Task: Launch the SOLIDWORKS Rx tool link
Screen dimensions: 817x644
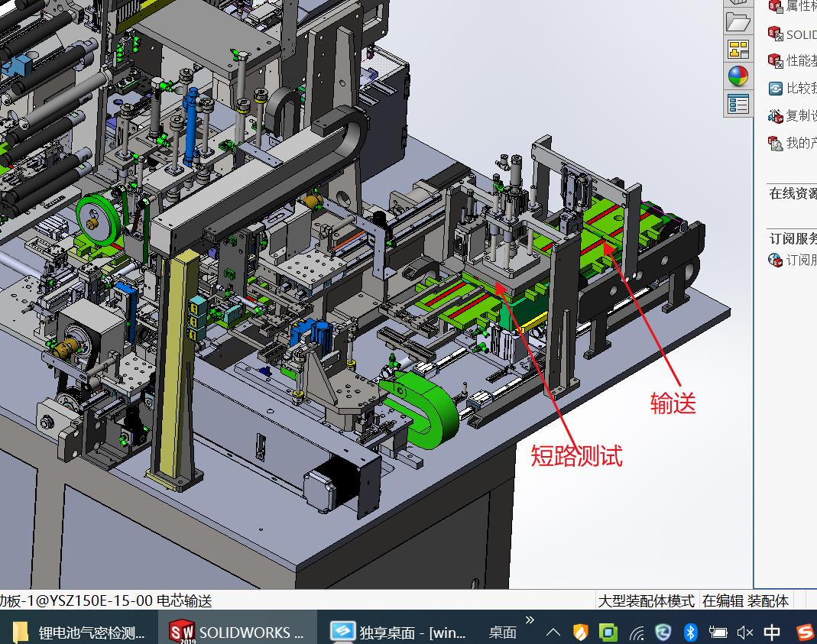Action: pos(792,34)
